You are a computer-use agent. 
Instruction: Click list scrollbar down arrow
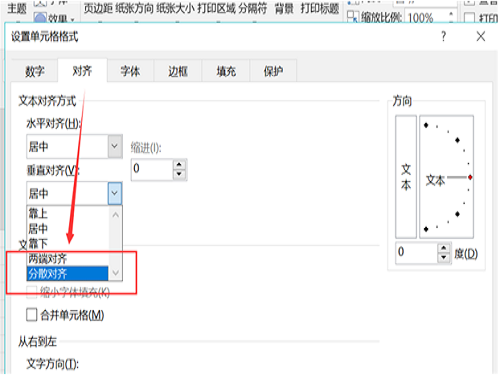pyautogui.click(x=115, y=273)
